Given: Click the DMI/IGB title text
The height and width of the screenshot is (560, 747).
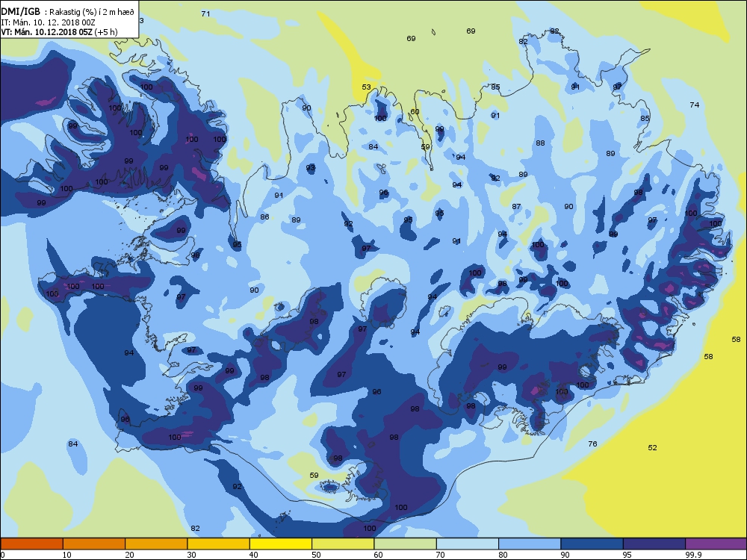Looking at the screenshot, I should point(20,12).
